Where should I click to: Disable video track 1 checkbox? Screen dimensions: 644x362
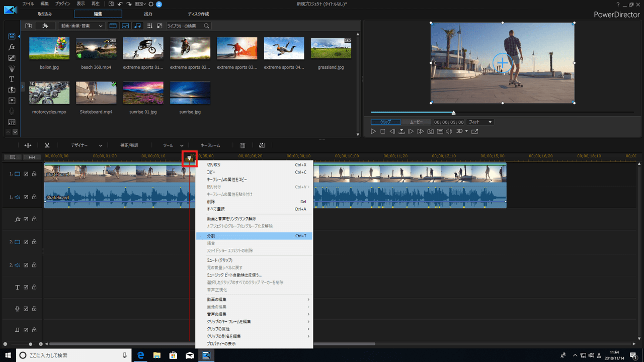pyautogui.click(x=26, y=174)
